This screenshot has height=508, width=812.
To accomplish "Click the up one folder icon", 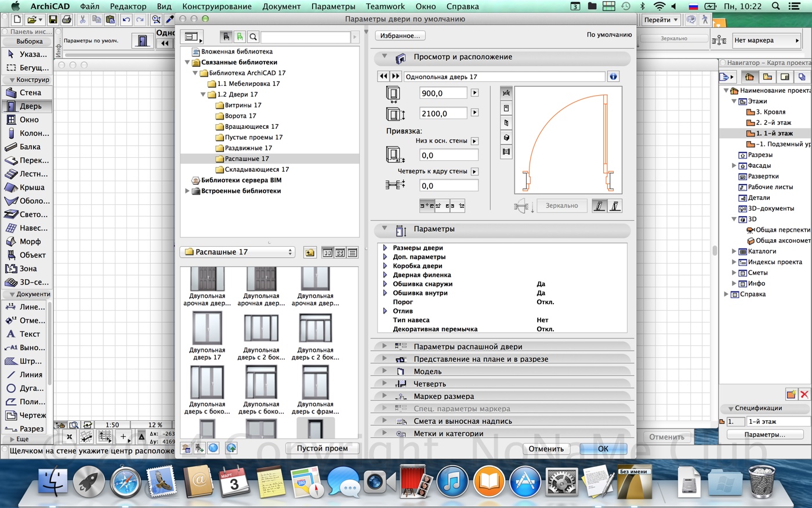I will tap(310, 253).
